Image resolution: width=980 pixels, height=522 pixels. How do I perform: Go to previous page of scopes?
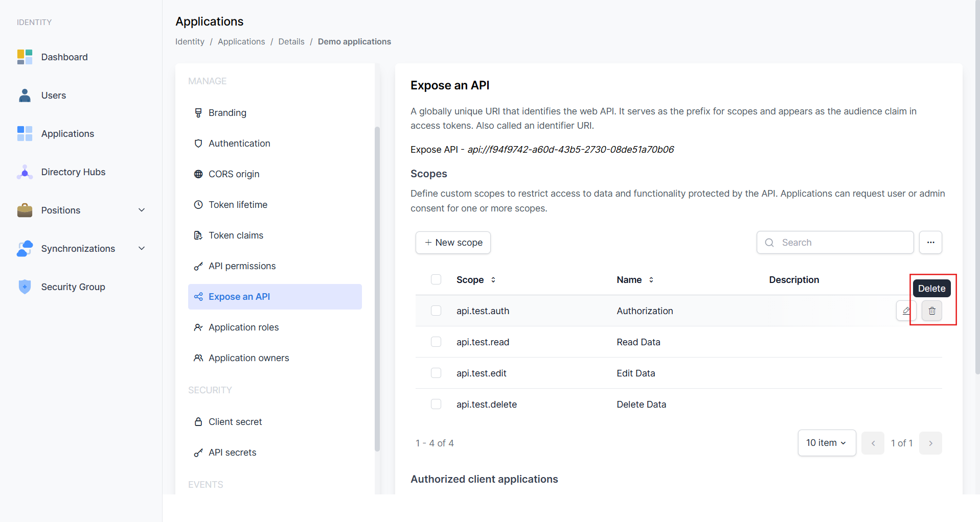tap(873, 443)
